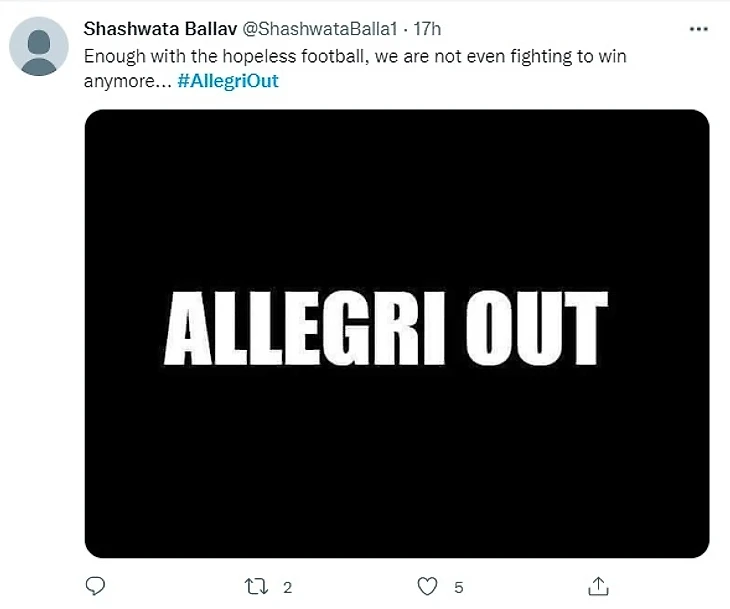Click the person silhouette inside the avatar circle
The image size is (730, 609).
point(39,50)
